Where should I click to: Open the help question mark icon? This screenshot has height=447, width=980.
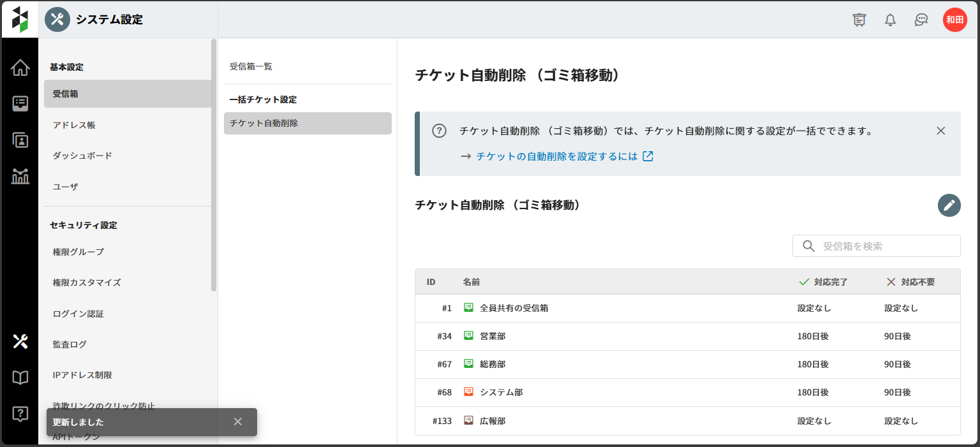20,414
